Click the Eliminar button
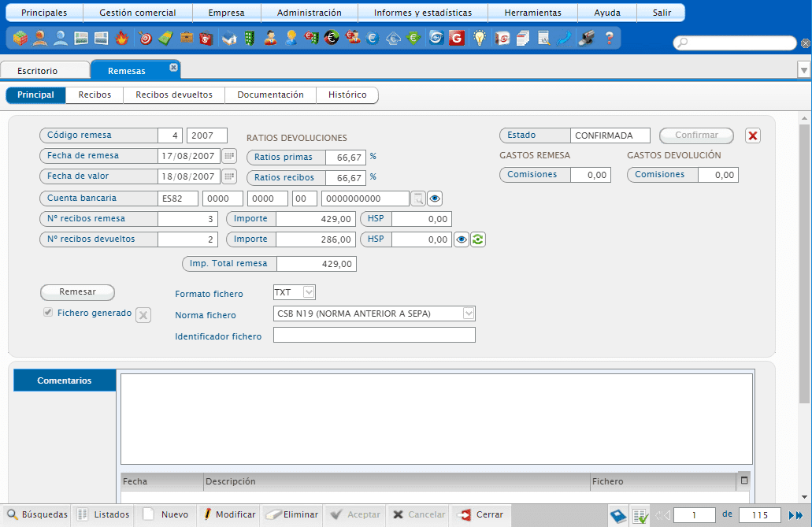The image size is (812, 527). tap(292, 514)
